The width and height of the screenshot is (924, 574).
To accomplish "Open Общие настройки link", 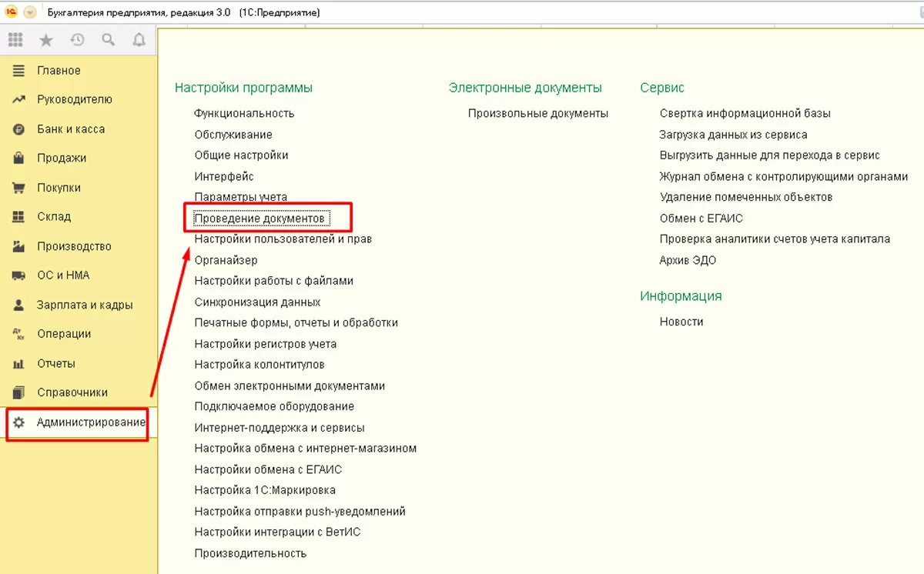I will pos(241,155).
